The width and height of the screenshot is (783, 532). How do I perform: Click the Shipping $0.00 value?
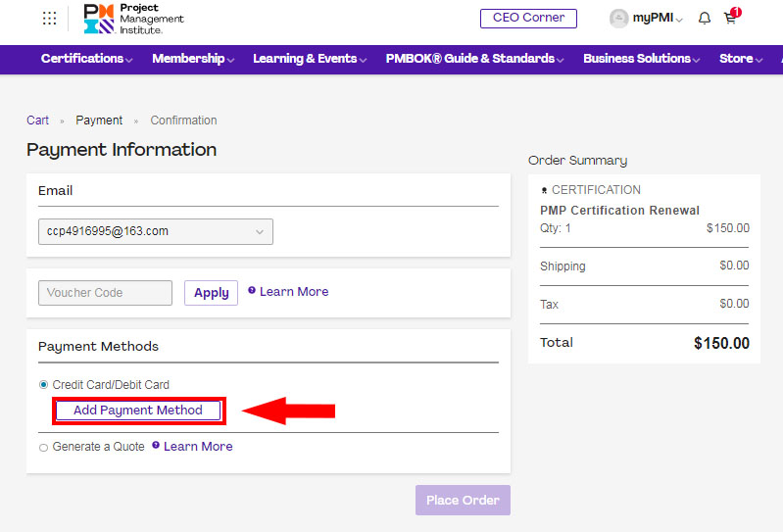[734, 266]
